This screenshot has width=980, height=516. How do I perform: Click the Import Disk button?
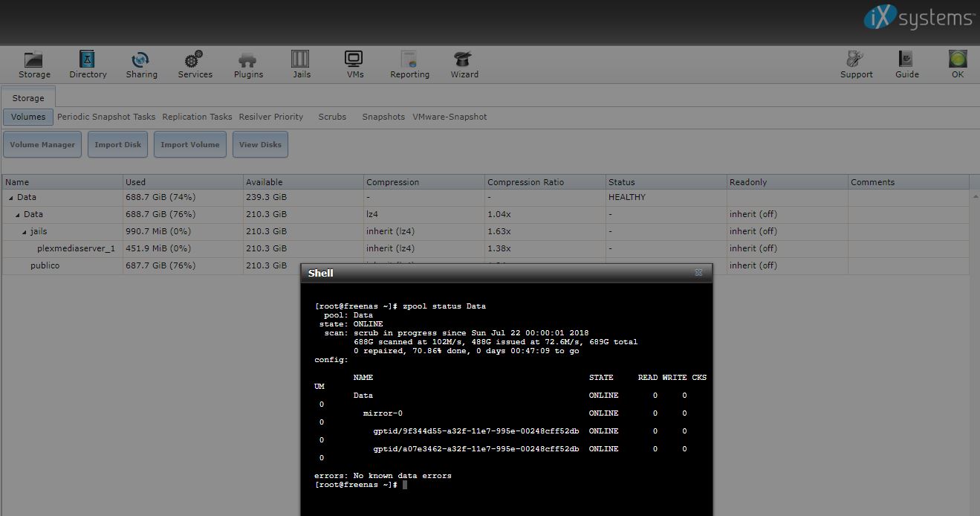click(117, 144)
